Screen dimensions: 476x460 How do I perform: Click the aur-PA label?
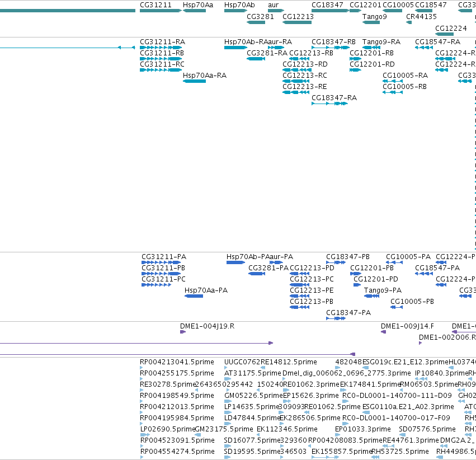[x=281, y=257]
